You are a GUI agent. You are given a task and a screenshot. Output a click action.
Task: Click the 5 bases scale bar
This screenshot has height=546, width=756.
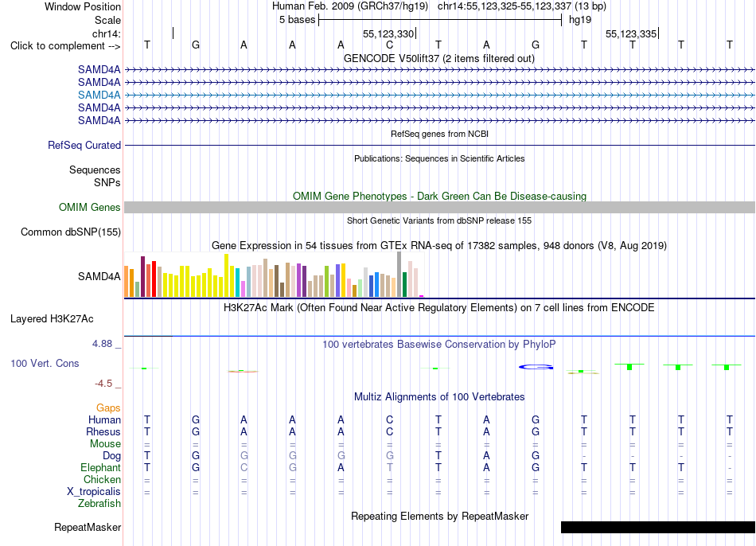point(440,20)
